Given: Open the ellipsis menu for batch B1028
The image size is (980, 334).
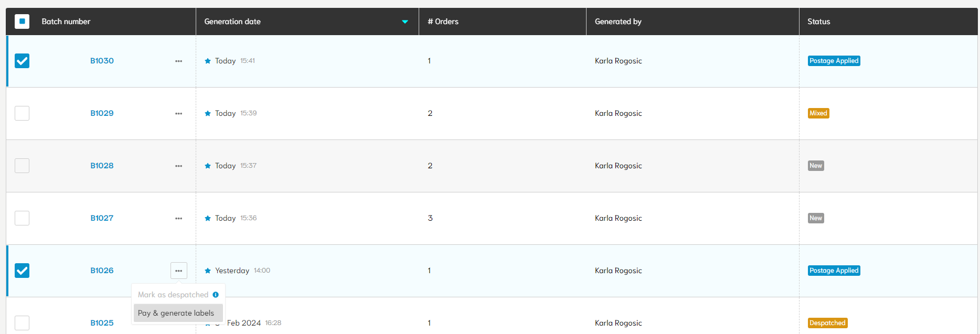Looking at the screenshot, I should coord(178,166).
